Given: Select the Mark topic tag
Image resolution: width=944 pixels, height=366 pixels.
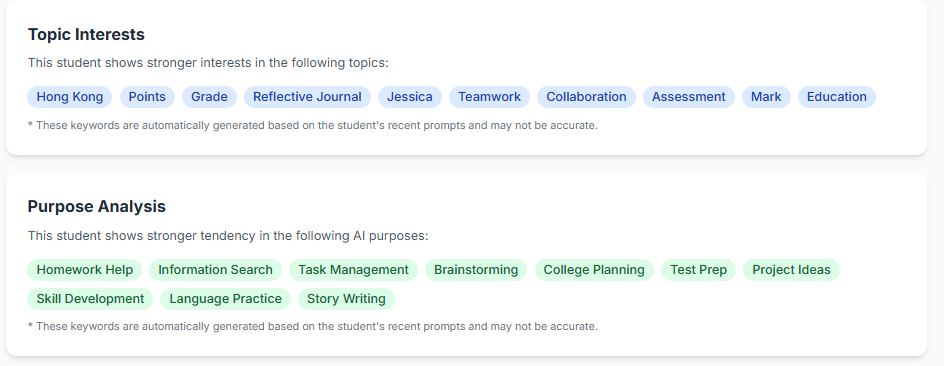Looking at the screenshot, I should pyautogui.click(x=766, y=97).
